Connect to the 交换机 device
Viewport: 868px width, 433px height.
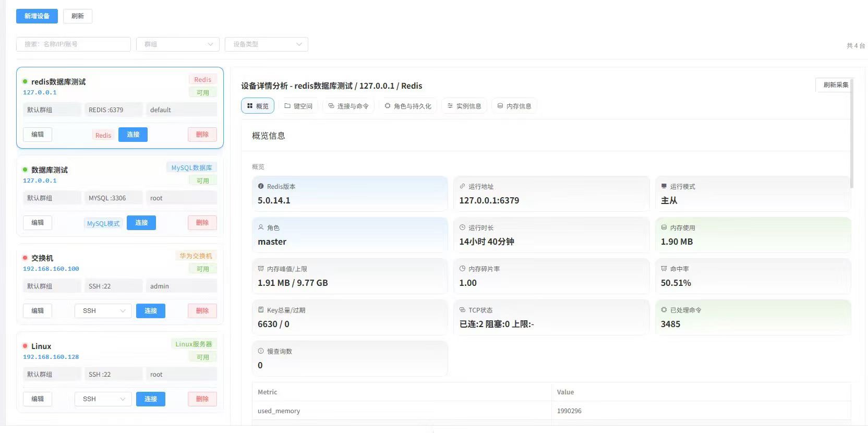point(151,311)
